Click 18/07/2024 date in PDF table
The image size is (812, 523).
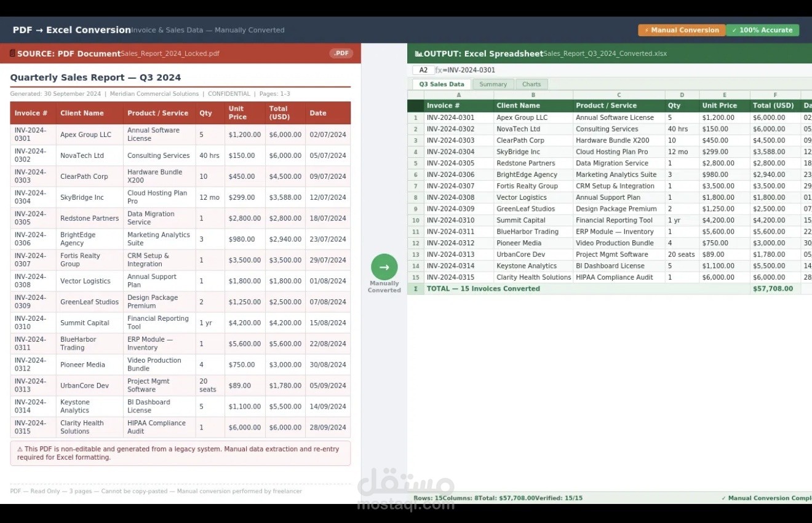328,218
